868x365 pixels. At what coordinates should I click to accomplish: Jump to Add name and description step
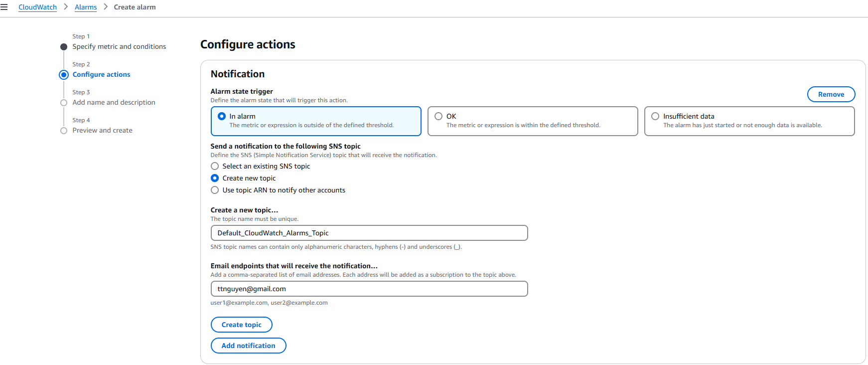114,102
